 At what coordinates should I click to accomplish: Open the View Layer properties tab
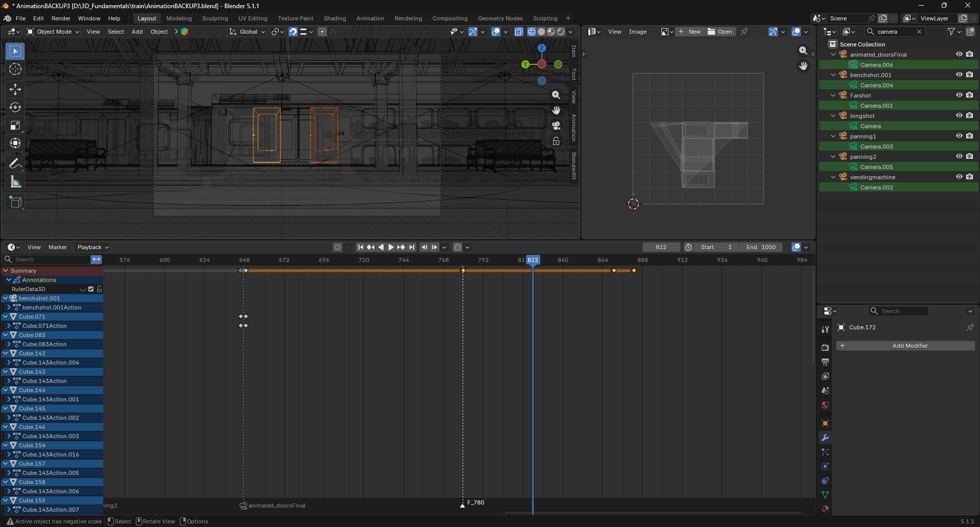coord(825,376)
